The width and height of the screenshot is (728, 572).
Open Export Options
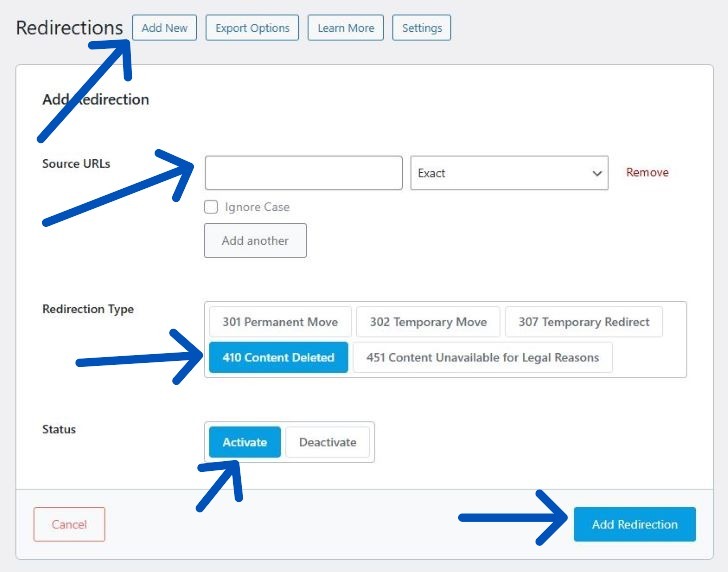pyautogui.click(x=252, y=28)
